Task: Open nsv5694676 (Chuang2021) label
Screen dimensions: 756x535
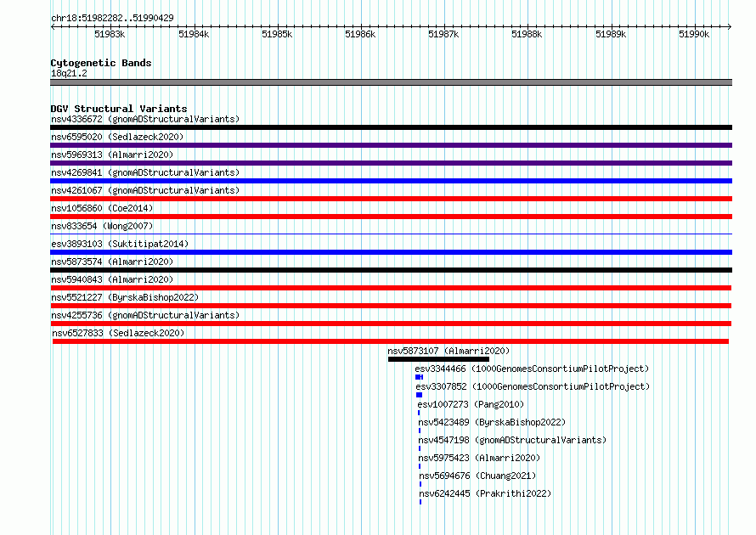Action: [477, 476]
